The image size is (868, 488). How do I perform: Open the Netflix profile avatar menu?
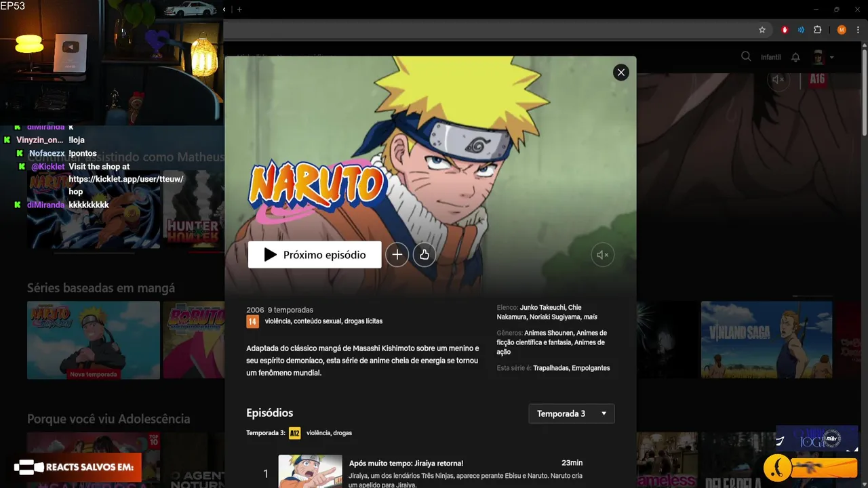coord(818,57)
